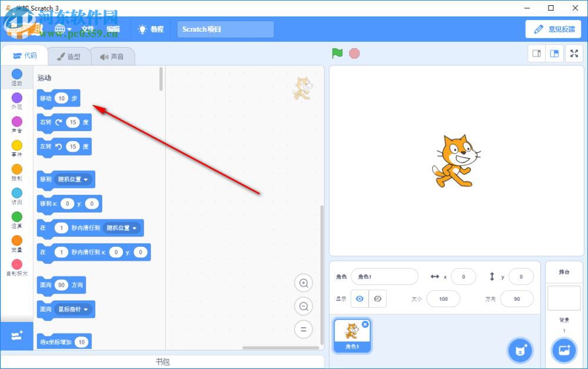Select the 运动 motion block category
The image size is (588, 369).
[17, 76]
